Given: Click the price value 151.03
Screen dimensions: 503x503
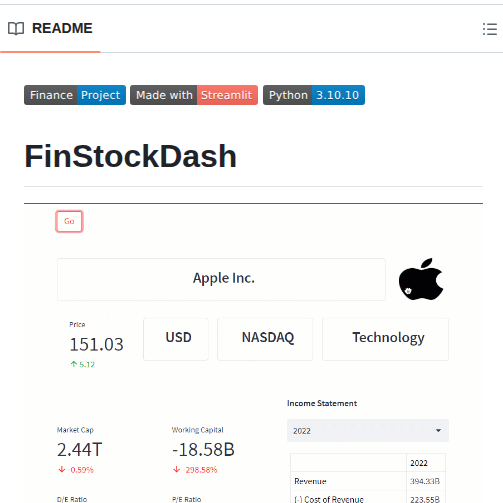Looking at the screenshot, I should click(x=96, y=344).
